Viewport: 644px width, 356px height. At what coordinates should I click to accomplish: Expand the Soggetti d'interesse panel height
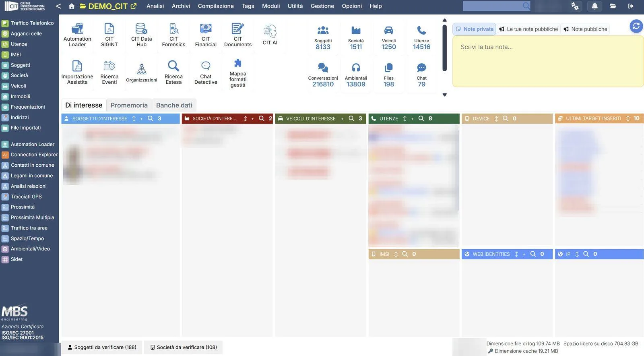click(134, 119)
